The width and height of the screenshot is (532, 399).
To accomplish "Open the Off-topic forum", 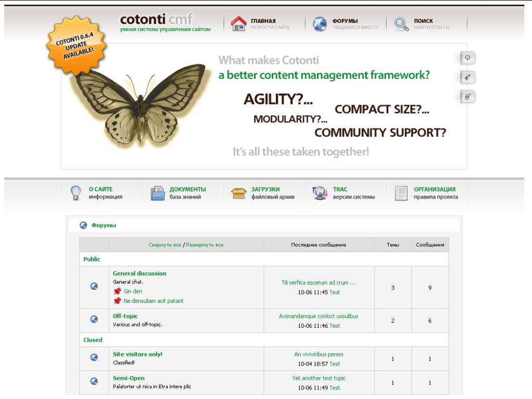I will click(125, 316).
